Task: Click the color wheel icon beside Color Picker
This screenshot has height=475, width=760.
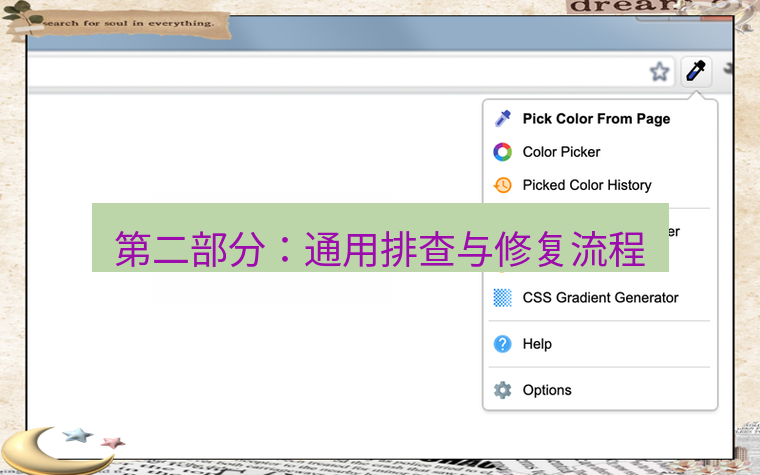Action: tap(503, 152)
